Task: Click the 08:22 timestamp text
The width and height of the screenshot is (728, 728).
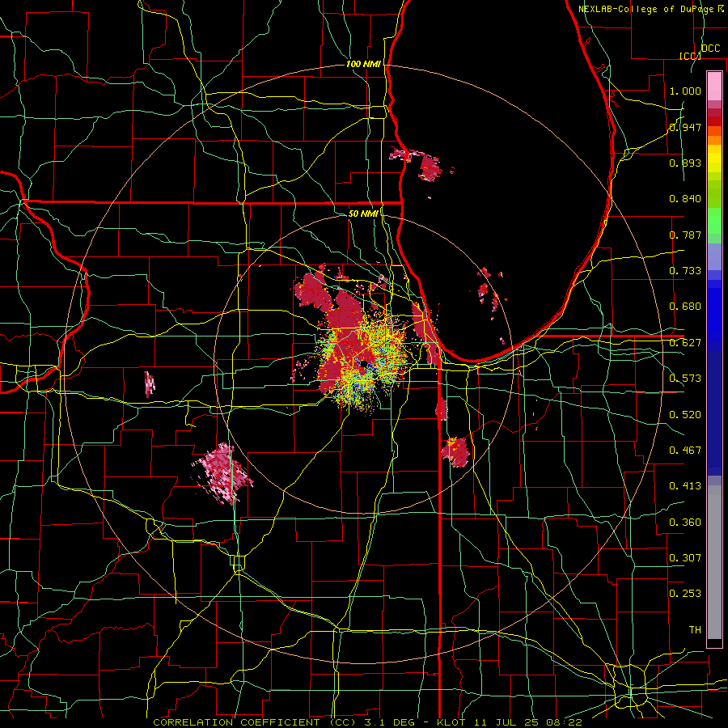Action: (x=565, y=722)
